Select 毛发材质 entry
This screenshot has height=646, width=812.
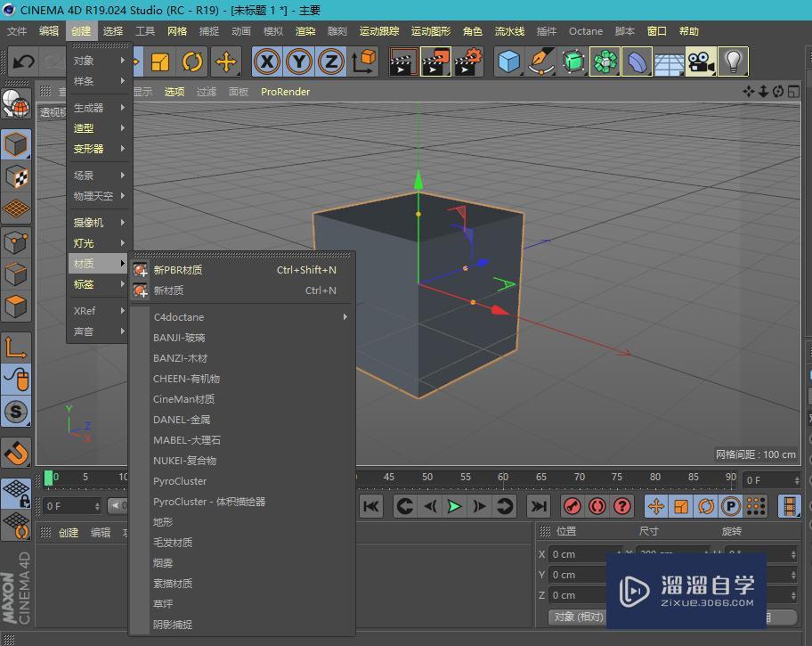pyautogui.click(x=242, y=543)
